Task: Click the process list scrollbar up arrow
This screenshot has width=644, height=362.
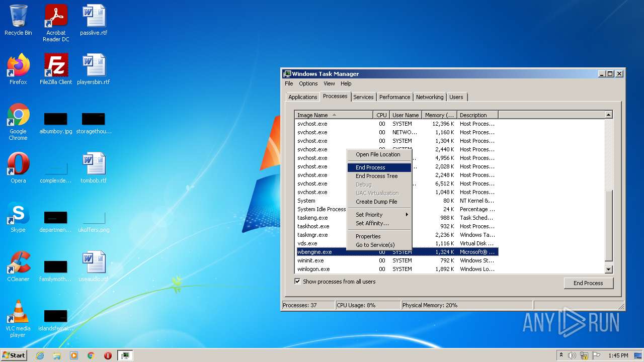Action: [608, 115]
